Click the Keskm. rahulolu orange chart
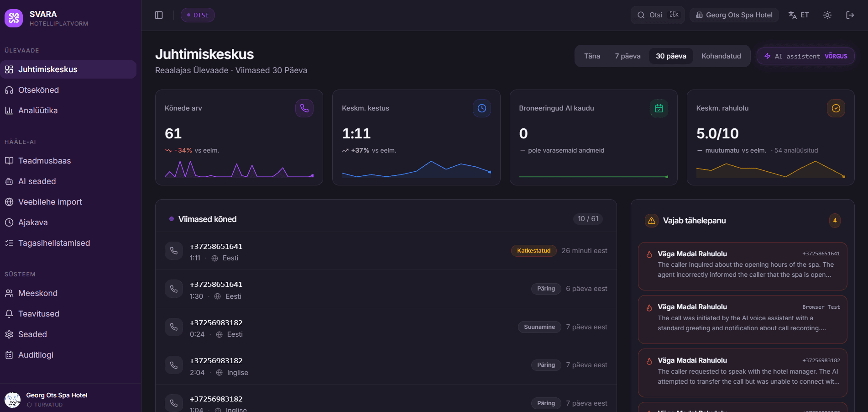This screenshot has height=412, width=868. [x=771, y=169]
